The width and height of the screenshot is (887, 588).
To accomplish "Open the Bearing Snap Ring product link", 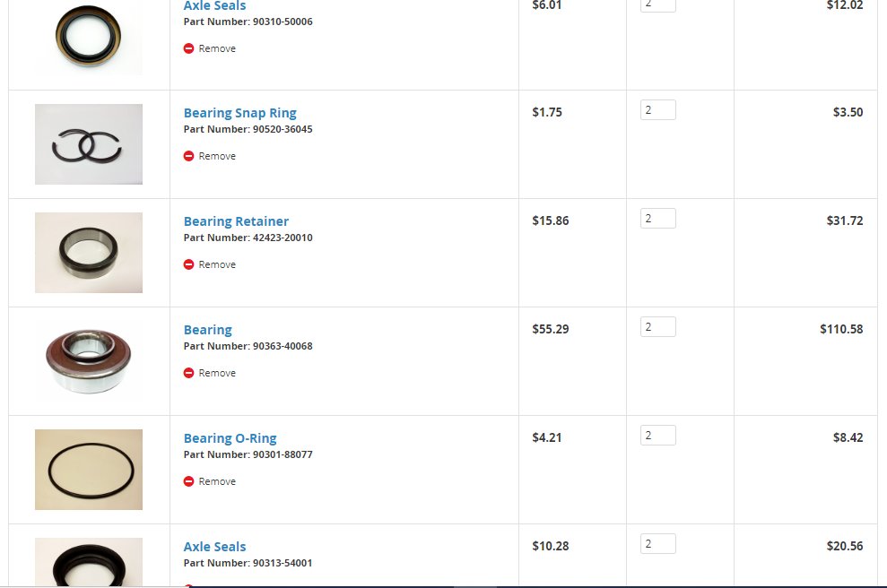I will [x=239, y=113].
